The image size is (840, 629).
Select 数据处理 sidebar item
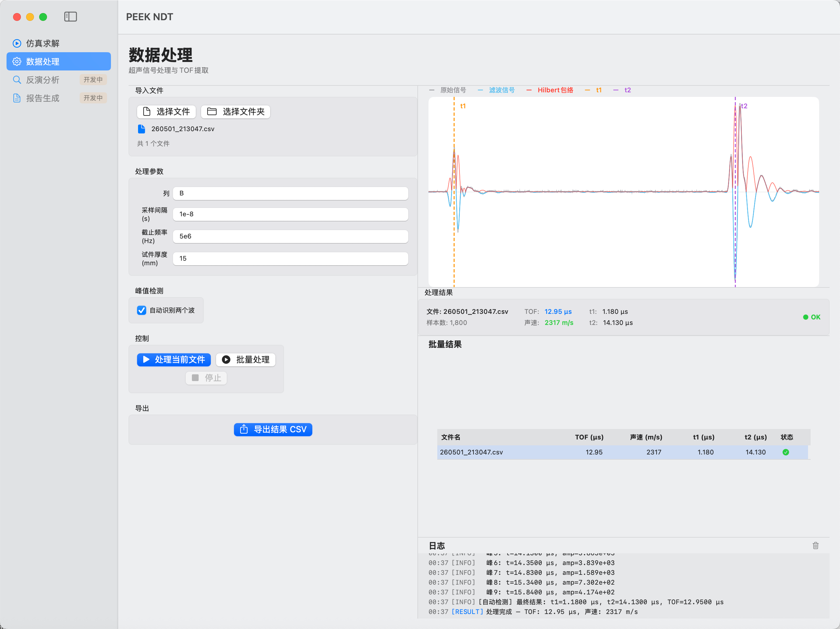(58, 61)
